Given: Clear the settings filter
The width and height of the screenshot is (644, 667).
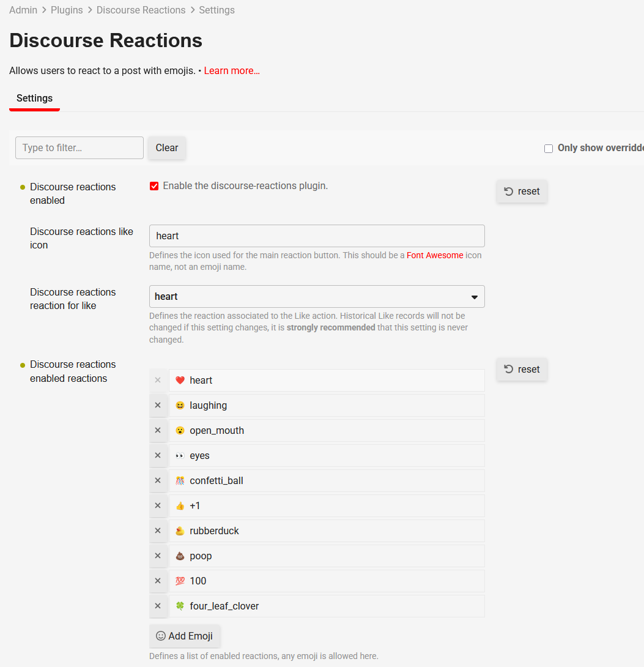Looking at the screenshot, I should pyautogui.click(x=167, y=148).
